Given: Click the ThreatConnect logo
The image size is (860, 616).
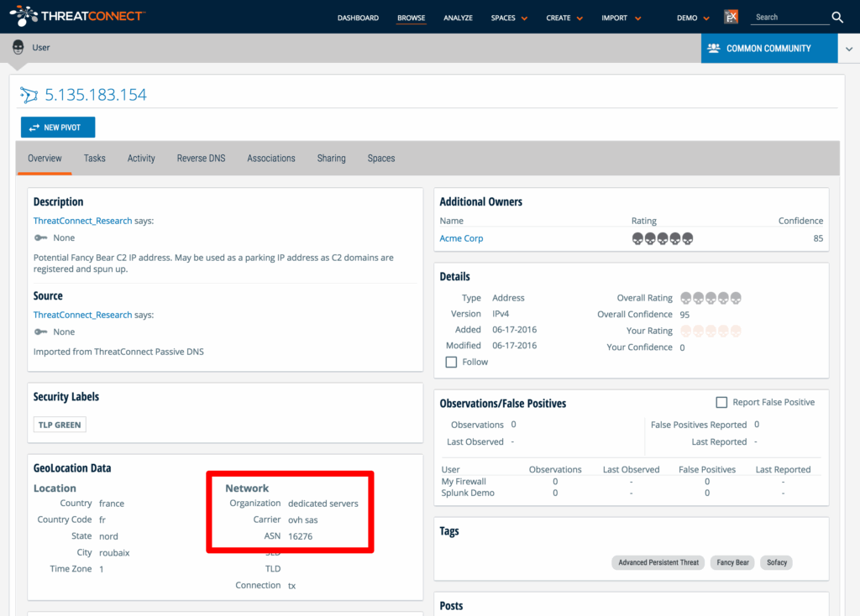Looking at the screenshot, I should (77, 16).
